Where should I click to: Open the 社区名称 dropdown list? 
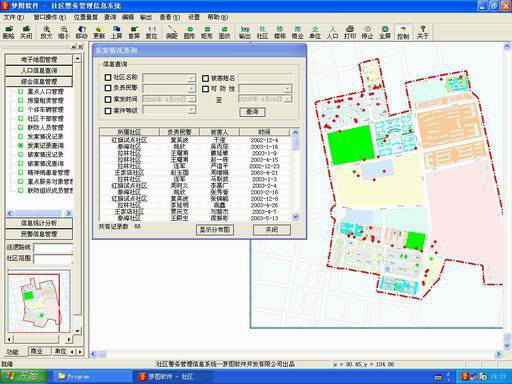coord(191,78)
